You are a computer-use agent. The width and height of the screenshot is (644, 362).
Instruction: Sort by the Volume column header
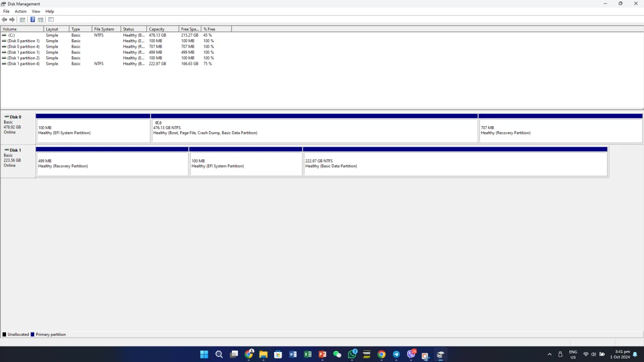click(22, 29)
